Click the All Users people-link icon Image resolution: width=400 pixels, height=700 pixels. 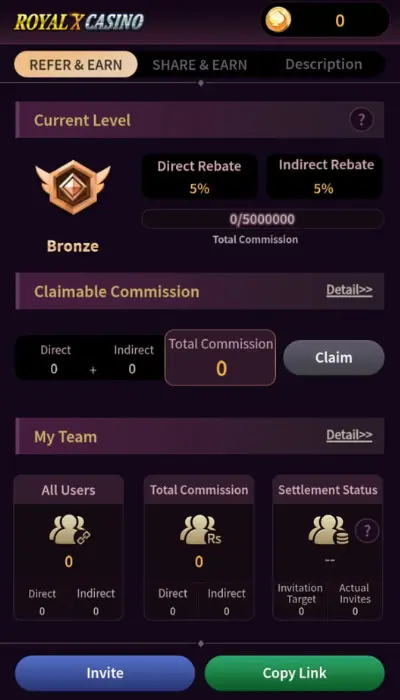69,529
